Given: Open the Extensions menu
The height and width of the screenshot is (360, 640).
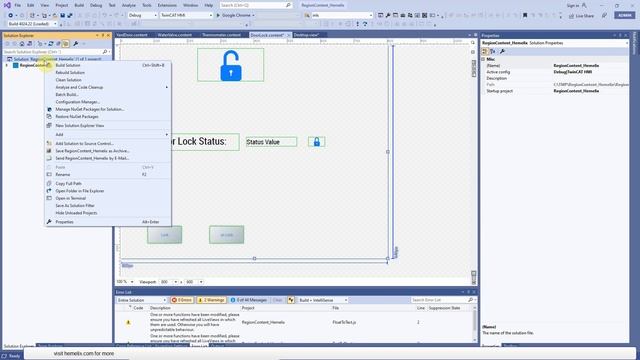Looking at the screenshot, I should click(x=167, y=5).
